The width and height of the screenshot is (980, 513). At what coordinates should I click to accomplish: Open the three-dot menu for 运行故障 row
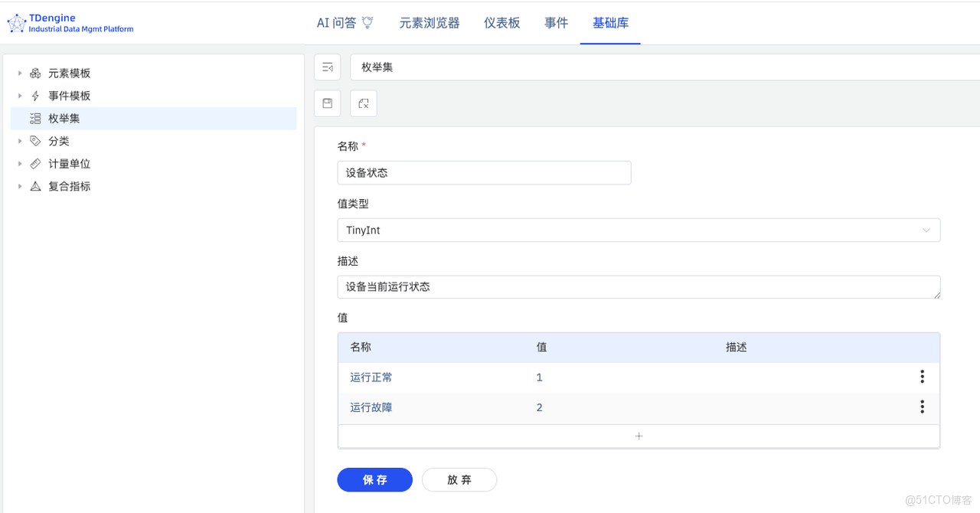coord(922,407)
